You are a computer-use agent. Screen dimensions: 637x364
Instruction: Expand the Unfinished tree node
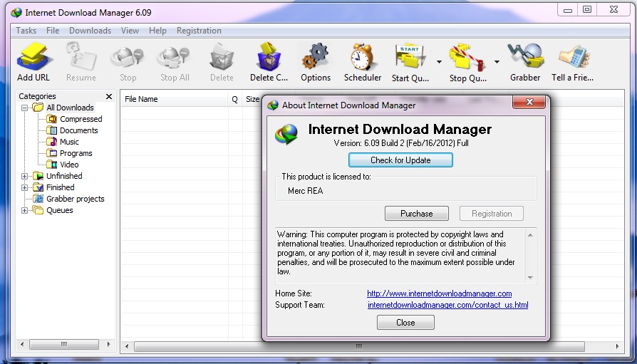tap(24, 177)
